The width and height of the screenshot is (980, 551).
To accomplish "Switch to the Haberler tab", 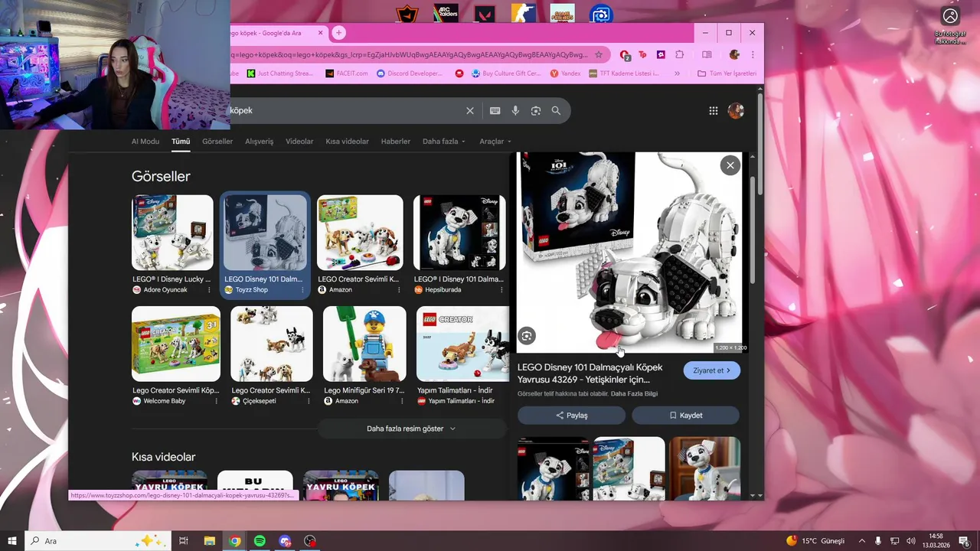I will pyautogui.click(x=396, y=142).
